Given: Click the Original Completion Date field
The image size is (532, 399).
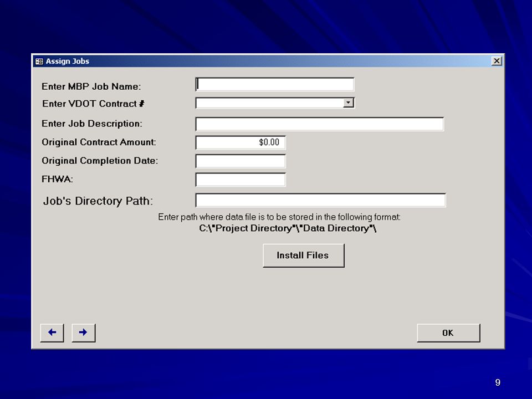Looking at the screenshot, I should 241,161.
